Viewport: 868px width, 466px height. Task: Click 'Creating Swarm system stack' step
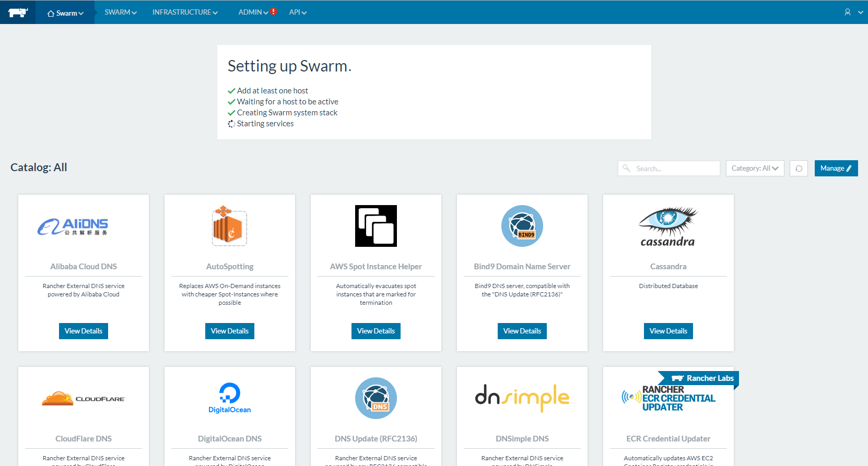tap(287, 113)
